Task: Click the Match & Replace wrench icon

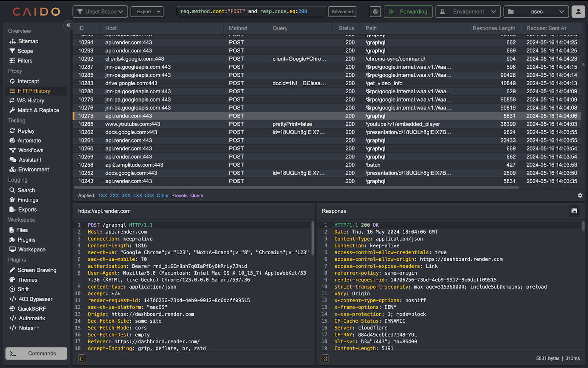Action: pyautogui.click(x=12, y=110)
